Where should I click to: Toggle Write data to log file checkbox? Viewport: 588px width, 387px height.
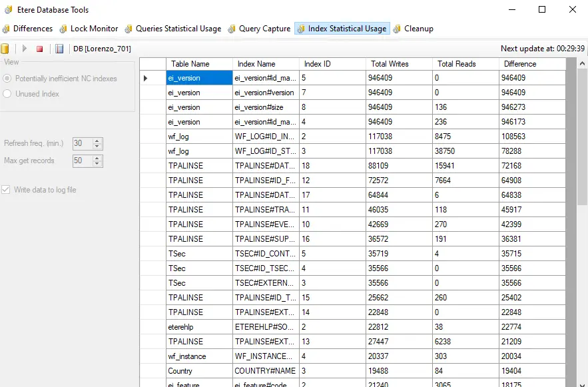coord(7,190)
